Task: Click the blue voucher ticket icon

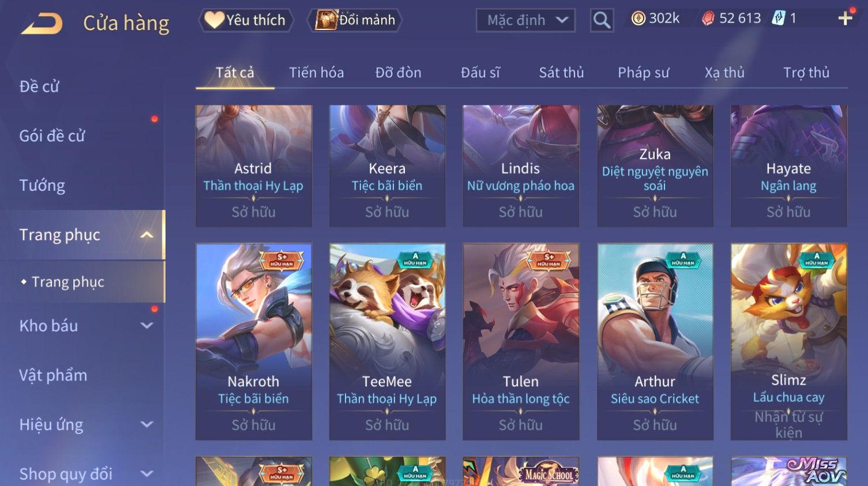Action: click(779, 18)
